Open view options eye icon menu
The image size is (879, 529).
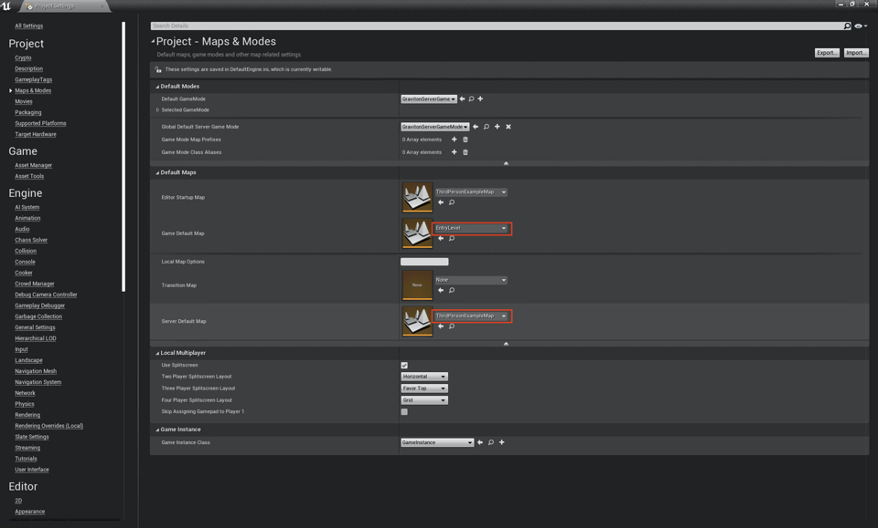pyautogui.click(x=861, y=26)
